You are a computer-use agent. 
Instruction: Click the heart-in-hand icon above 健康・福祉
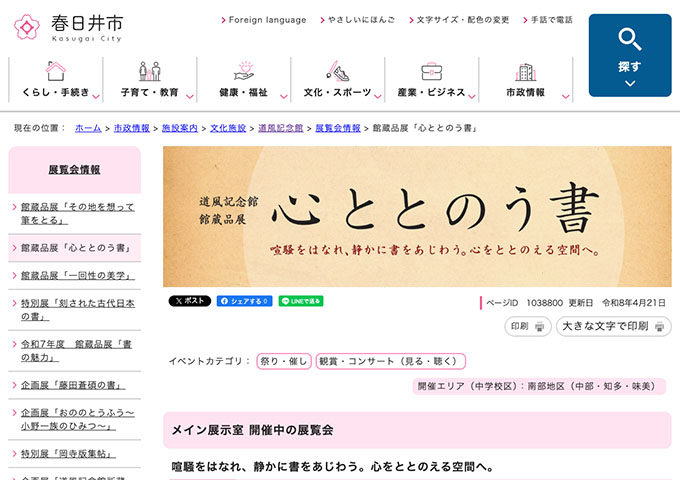[x=244, y=71]
